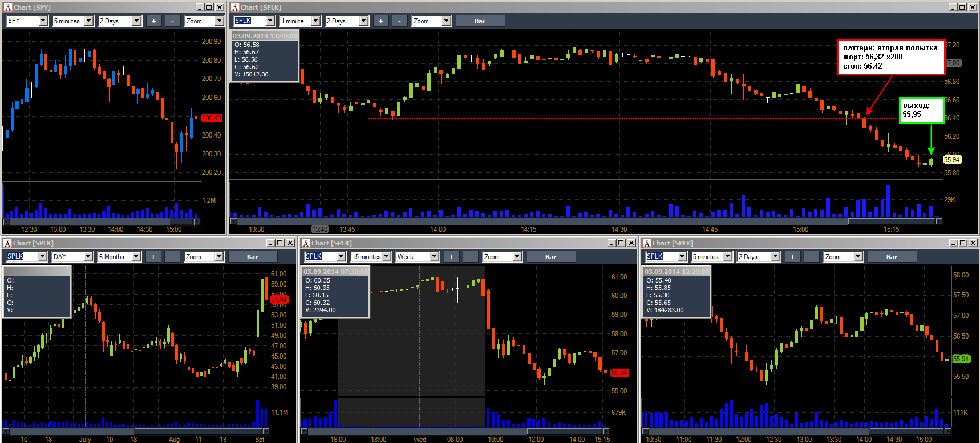Image resolution: width=980 pixels, height=443 pixels.
Task: Open Zoom dropdown in SPLK 1 minute chart
Action: click(446, 21)
